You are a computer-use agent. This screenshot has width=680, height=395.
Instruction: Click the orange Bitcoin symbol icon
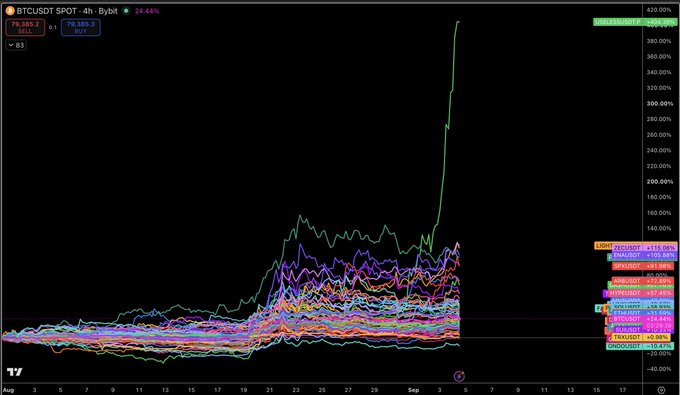point(10,11)
